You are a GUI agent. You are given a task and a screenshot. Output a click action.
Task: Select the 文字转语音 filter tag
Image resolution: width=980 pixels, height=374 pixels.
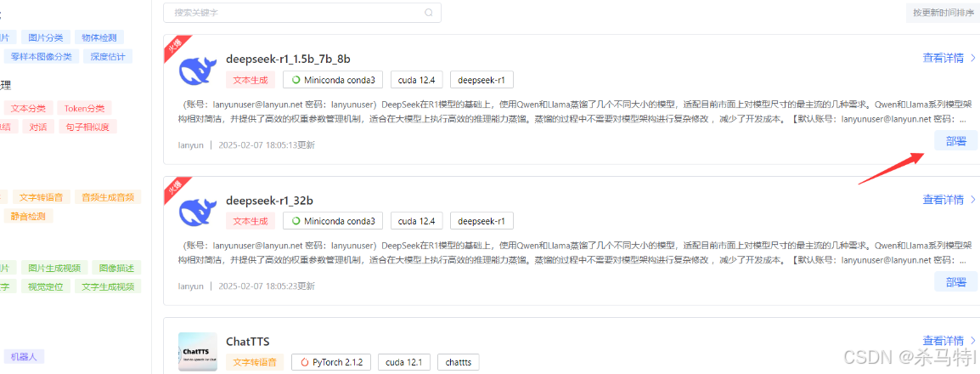pos(41,197)
